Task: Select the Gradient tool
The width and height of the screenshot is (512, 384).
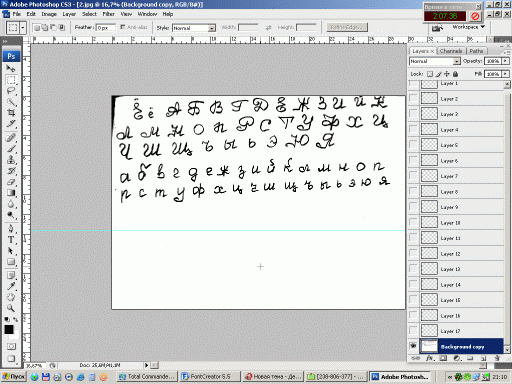Action: (x=11, y=193)
